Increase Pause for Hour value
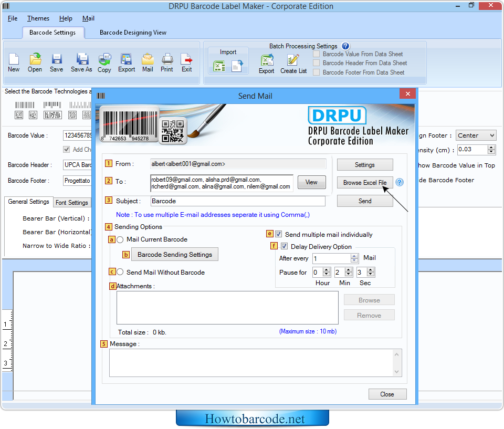The height and width of the screenshot is (429, 504). tap(327, 270)
